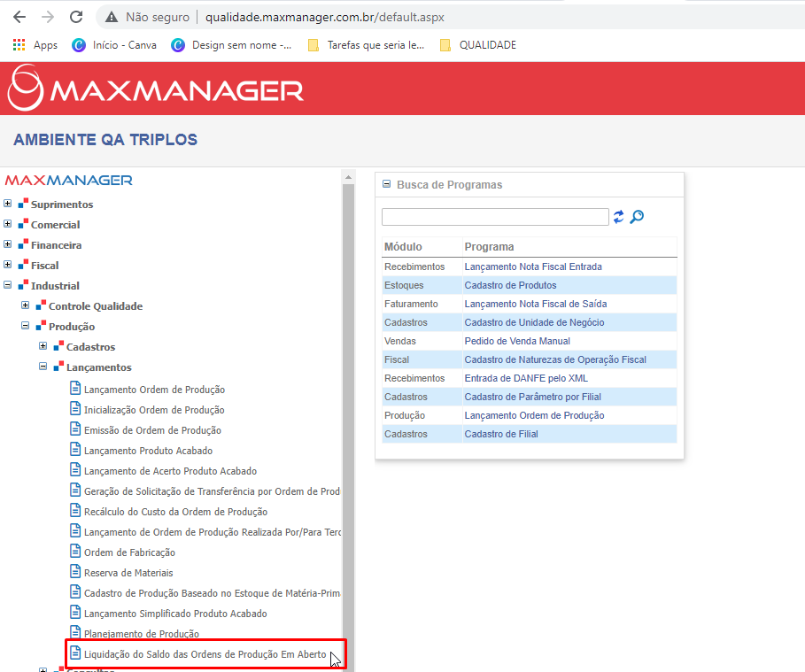
Task: Open 'Geração de Solicitação de Transferência' program
Action: tap(212, 491)
